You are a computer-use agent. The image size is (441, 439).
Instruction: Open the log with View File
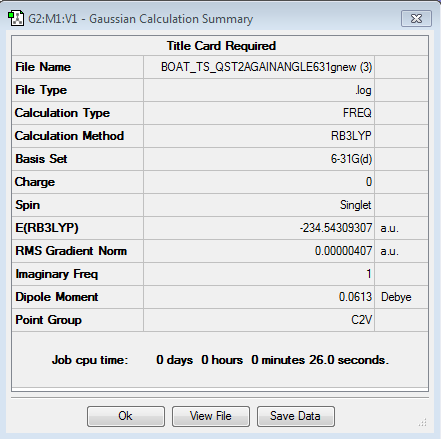point(211,416)
